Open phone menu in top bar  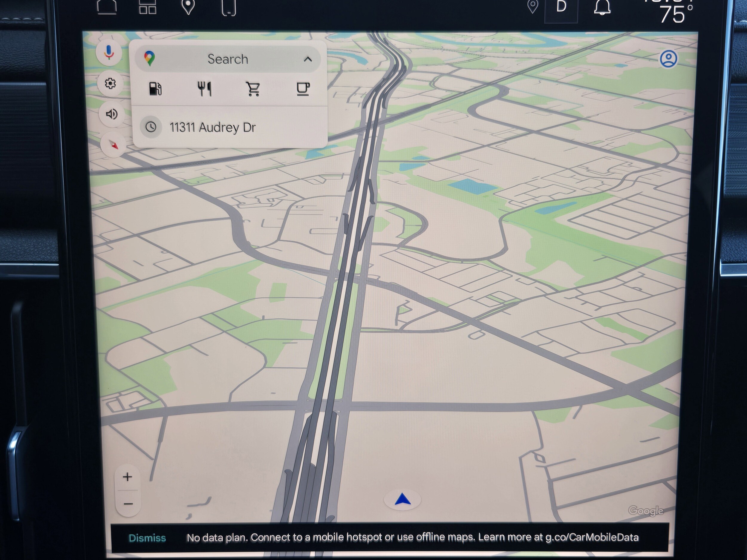[x=229, y=7]
